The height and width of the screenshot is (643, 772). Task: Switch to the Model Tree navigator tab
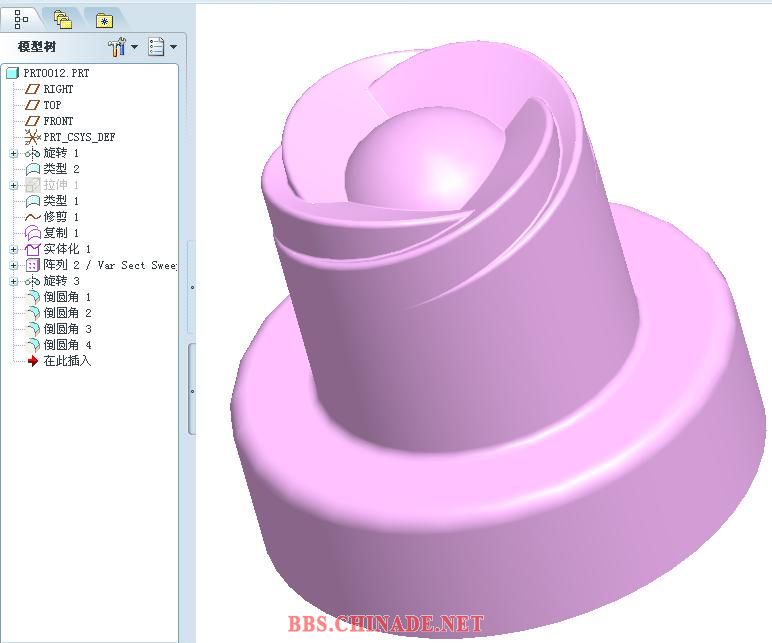point(21,20)
